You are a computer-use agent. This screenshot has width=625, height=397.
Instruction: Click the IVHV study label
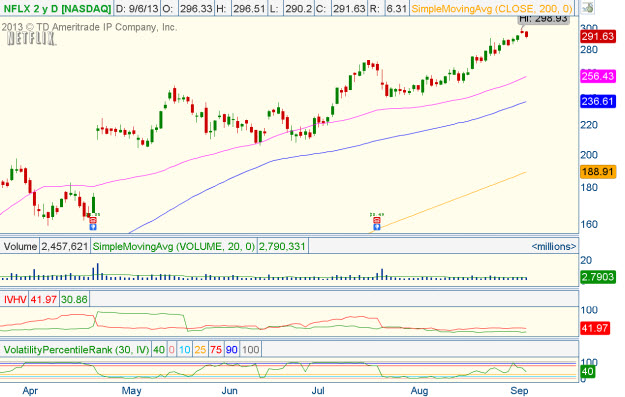tap(15, 299)
